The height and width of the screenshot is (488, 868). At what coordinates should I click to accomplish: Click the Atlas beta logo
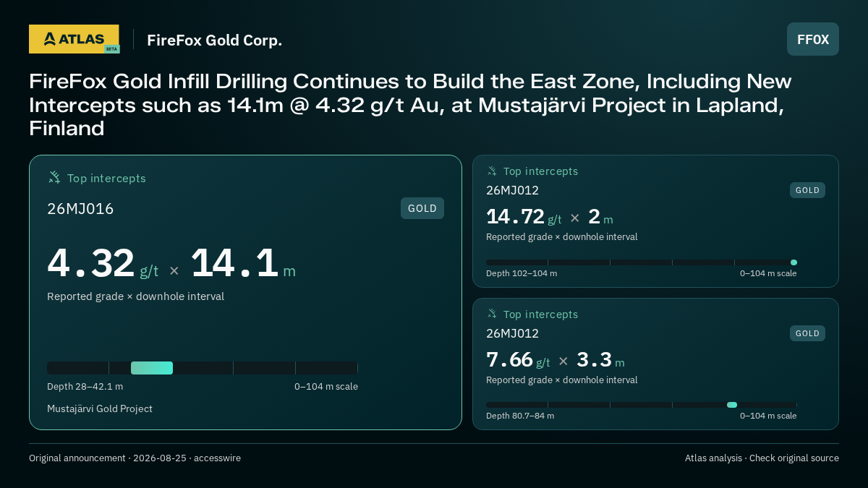click(74, 39)
